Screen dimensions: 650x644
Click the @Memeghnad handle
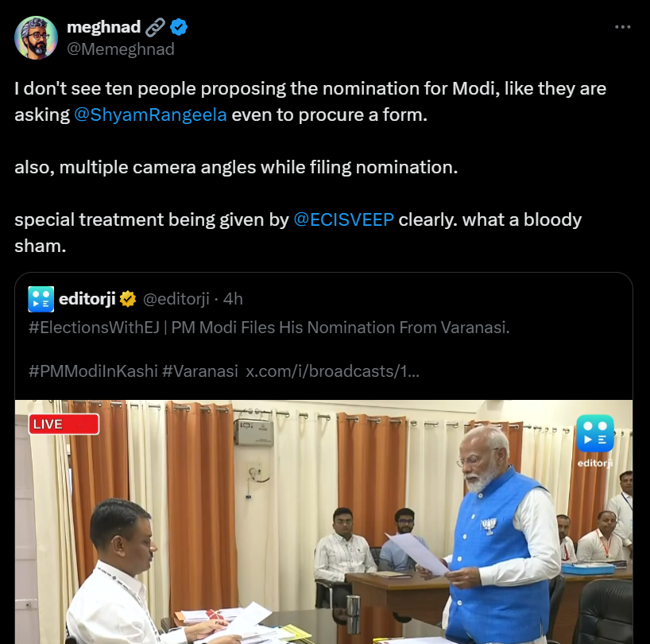121,49
